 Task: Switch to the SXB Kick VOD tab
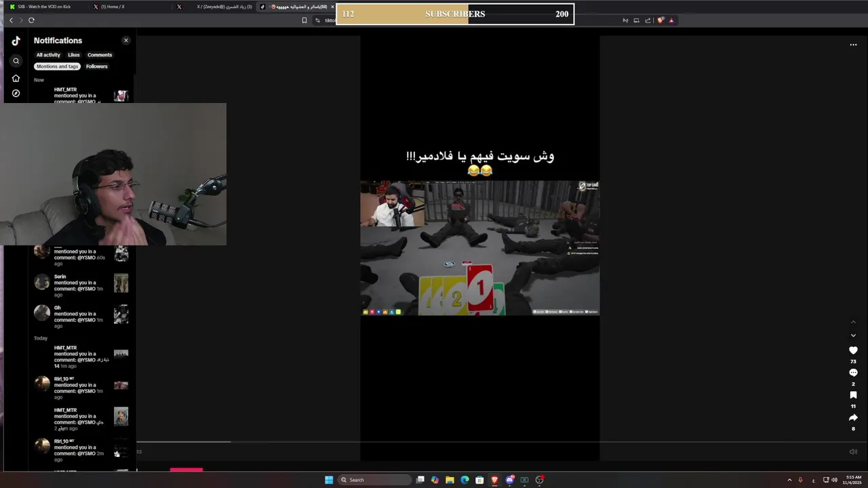[44, 7]
